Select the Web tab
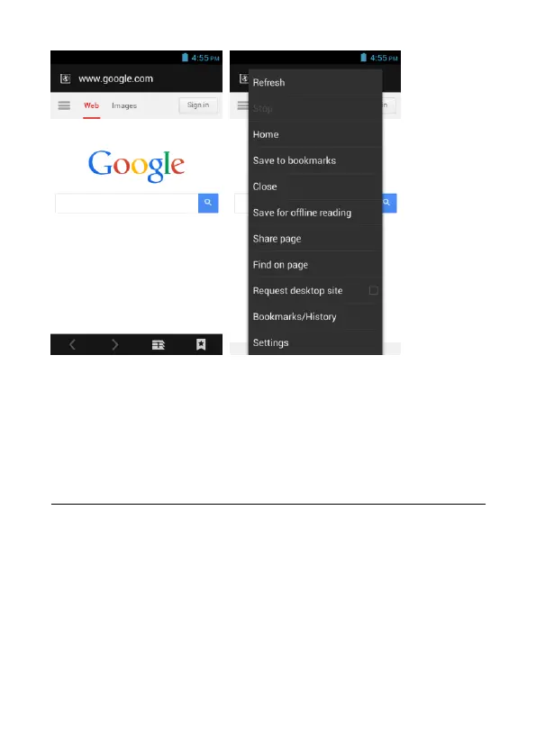The image size is (536, 756). [x=91, y=105]
